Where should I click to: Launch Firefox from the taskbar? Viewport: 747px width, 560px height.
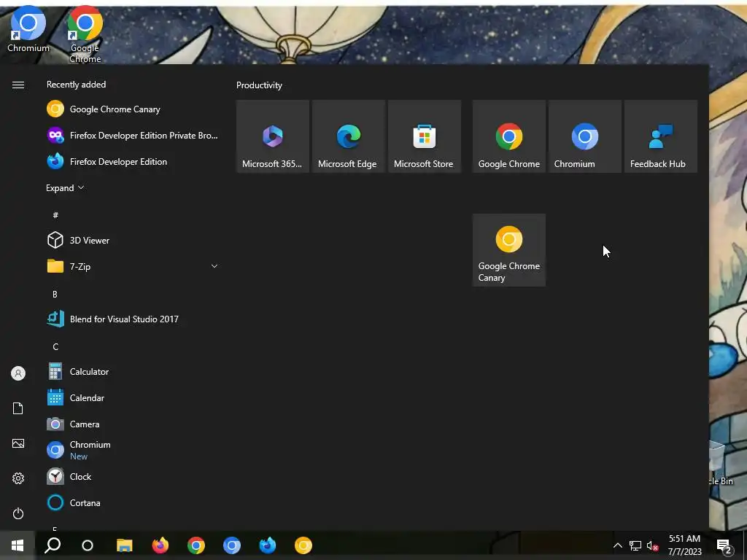pyautogui.click(x=160, y=545)
